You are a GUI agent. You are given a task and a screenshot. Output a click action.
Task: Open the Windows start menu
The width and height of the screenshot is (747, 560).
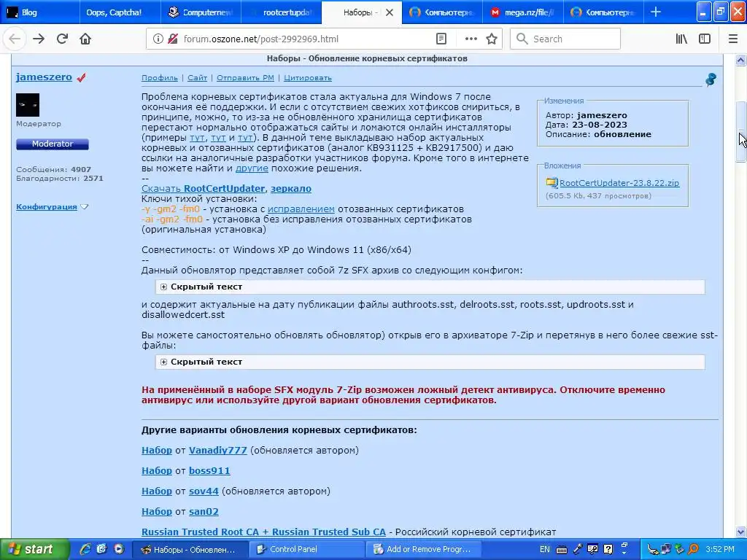point(34,549)
